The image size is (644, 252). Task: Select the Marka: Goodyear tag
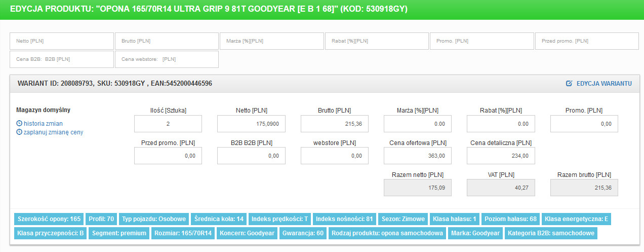click(475, 233)
